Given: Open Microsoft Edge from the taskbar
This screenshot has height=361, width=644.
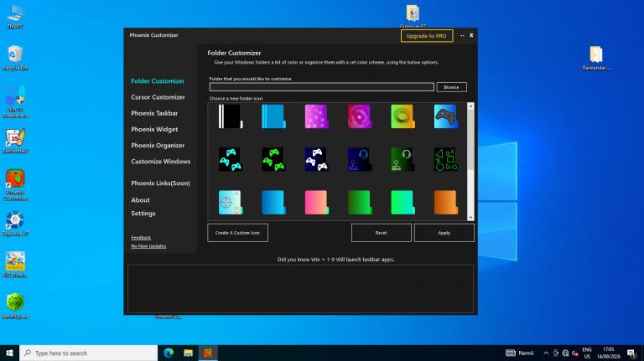Looking at the screenshot, I should click(x=169, y=353).
